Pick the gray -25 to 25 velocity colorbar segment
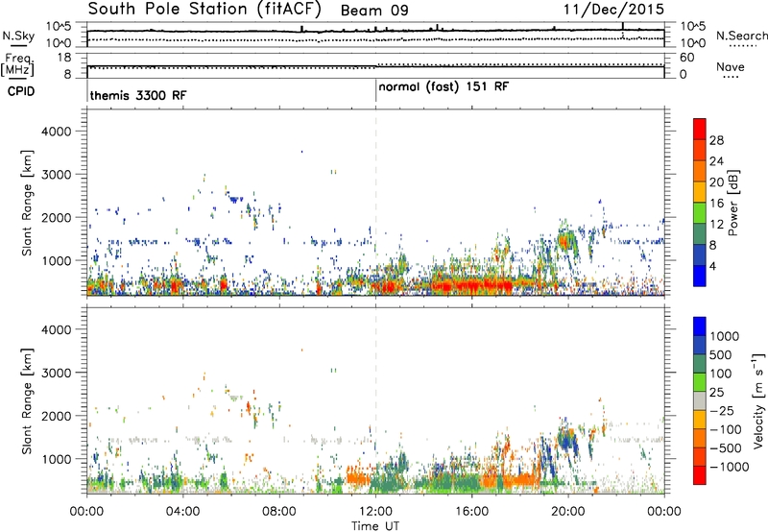Screen dimensions: 768x532 700,401
